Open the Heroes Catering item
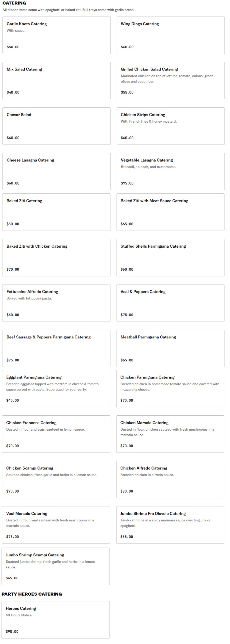This screenshot has height=644, width=230. coord(56,620)
